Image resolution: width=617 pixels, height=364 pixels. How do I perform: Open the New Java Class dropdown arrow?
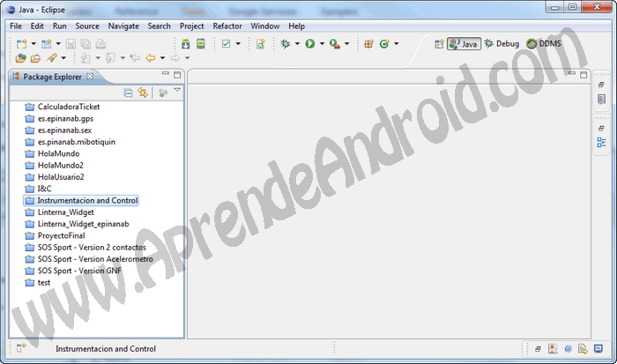[x=397, y=44]
